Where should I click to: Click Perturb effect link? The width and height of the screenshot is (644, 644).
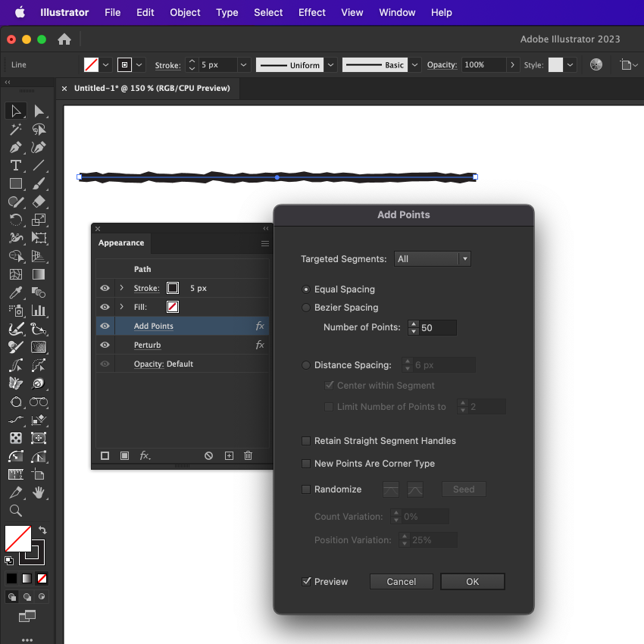coord(147,345)
